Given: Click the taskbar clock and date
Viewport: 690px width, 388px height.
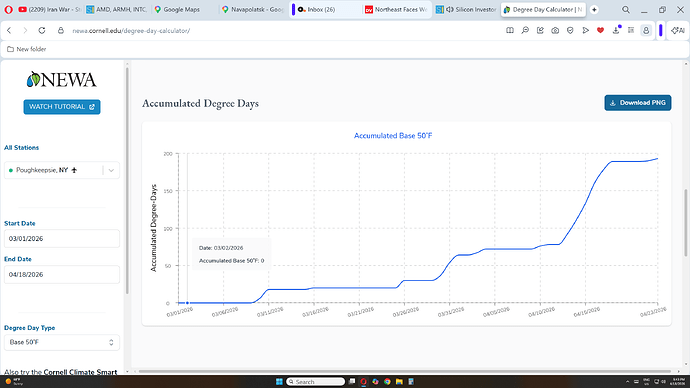Looking at the screenshot, I should click(x=679, y=381).
